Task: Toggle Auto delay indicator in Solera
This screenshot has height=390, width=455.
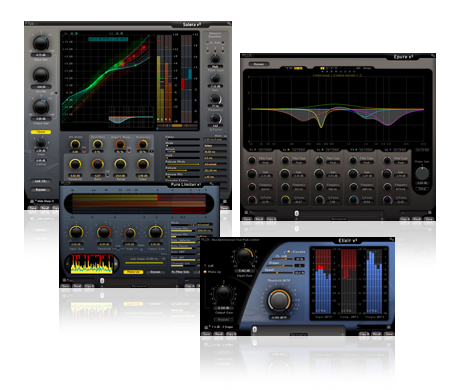Action: [225, 136]
